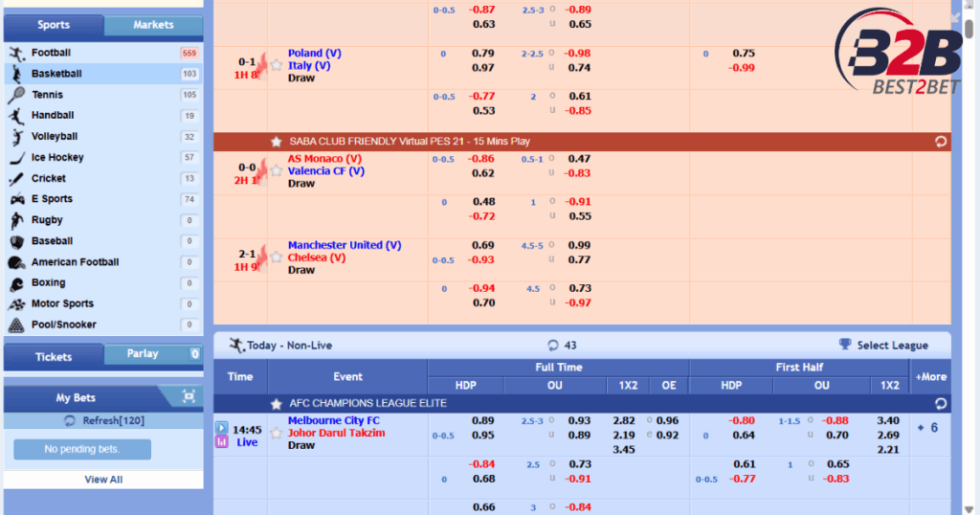
Task: Click the scrollbar down arrow
Action: coord(972,508)
